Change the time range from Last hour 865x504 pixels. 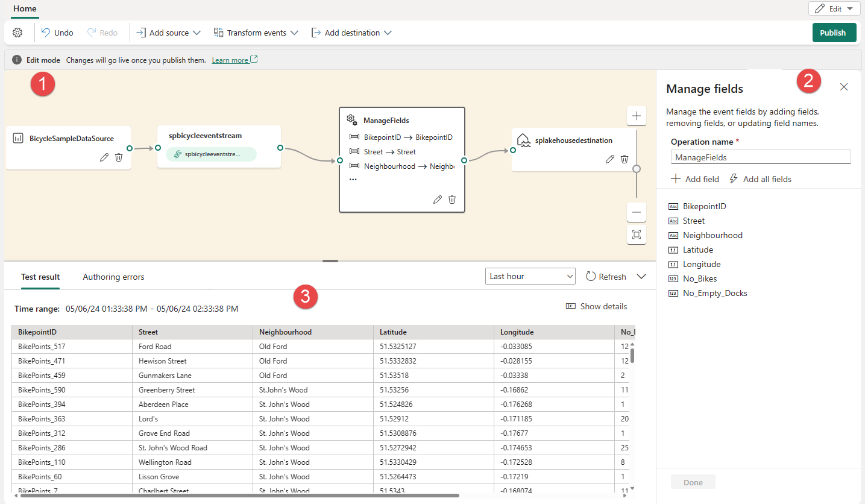click(530, 276)
